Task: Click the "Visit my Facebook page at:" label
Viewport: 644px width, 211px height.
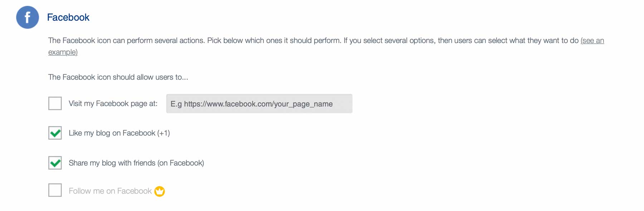Action: point(113,103)
